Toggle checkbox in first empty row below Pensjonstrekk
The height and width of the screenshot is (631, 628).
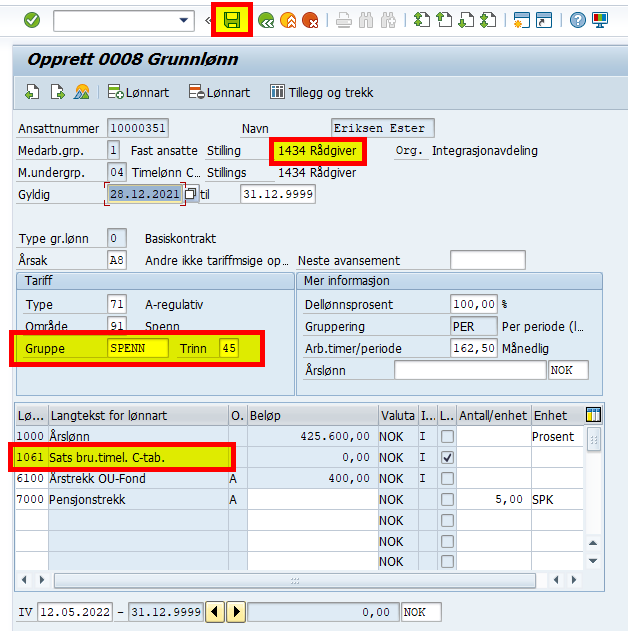tap(447, 520)
